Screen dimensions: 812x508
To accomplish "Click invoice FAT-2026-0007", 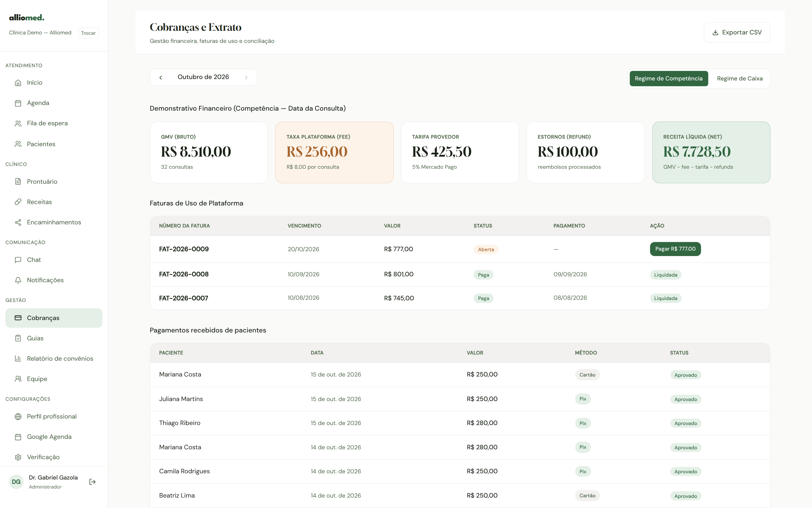I will 184,298.
